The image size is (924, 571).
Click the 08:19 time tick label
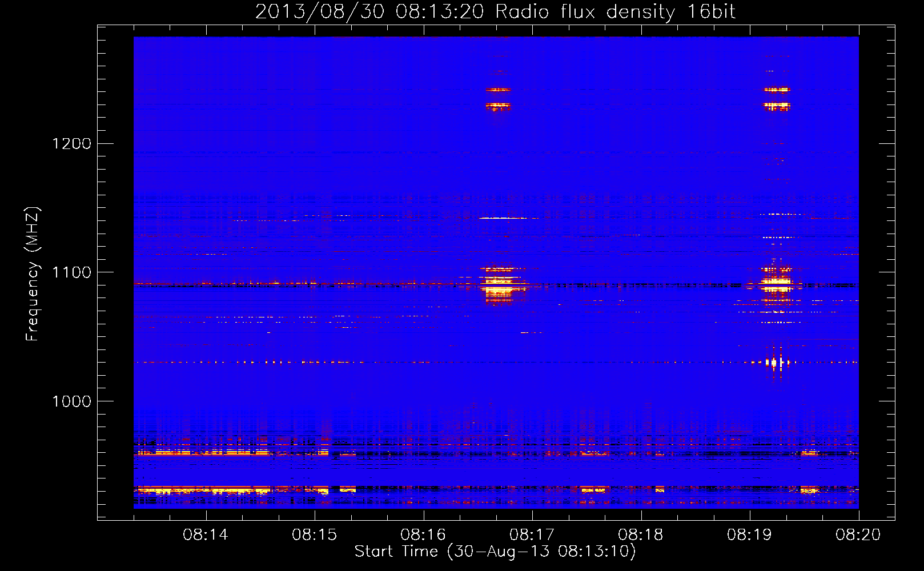(x=750, y=535)
